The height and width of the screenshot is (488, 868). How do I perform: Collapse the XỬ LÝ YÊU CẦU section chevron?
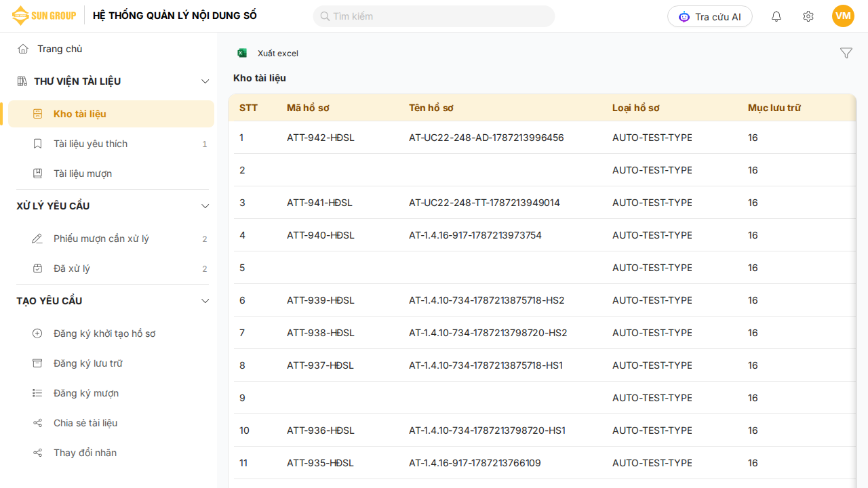pos(205,206)
